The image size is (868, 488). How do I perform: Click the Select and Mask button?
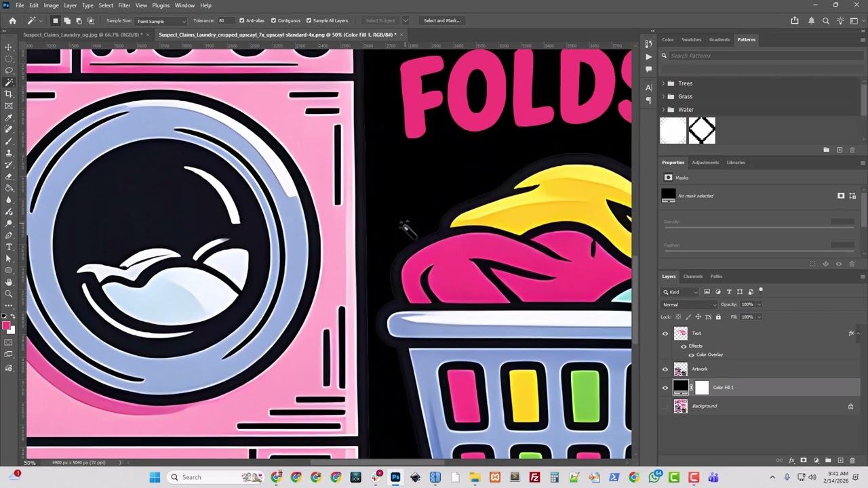pyautogui.click(x=441, y=20)
